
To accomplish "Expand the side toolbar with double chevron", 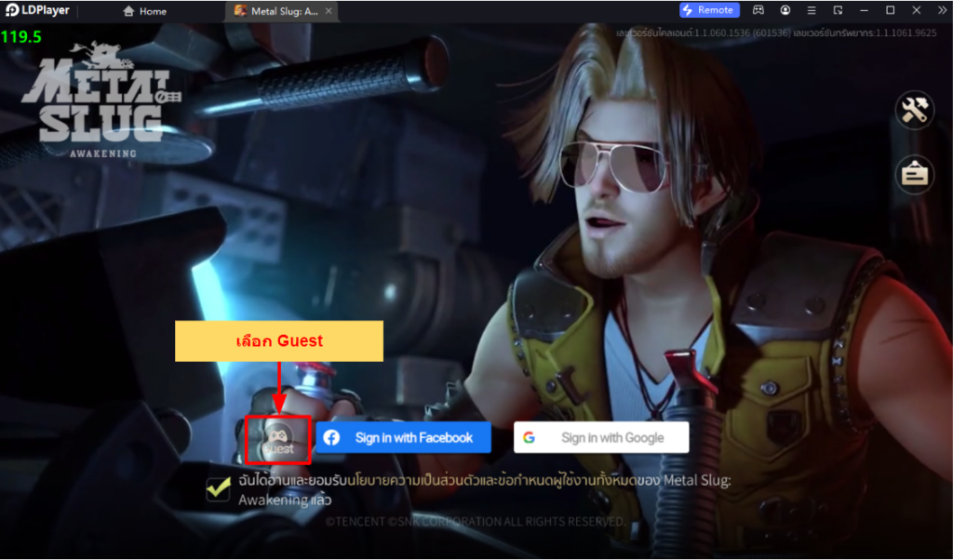I will coord(941,10).
